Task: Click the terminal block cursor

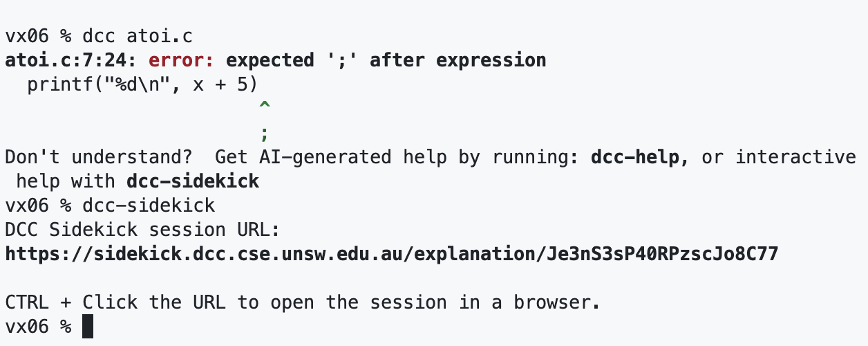Action: pyautogui.click(x=87, y=326)
